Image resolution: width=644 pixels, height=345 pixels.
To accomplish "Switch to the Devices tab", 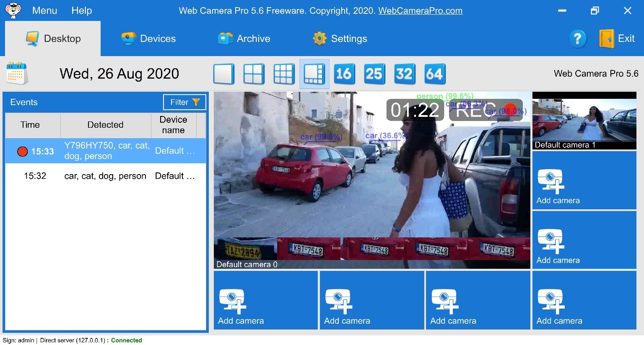I will [148, 39].
